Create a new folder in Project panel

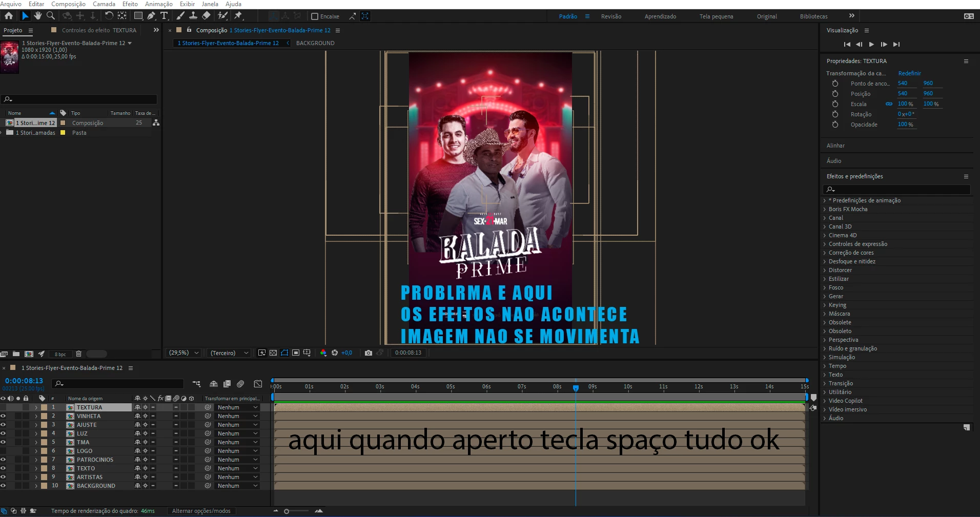(x=16, y=354)
